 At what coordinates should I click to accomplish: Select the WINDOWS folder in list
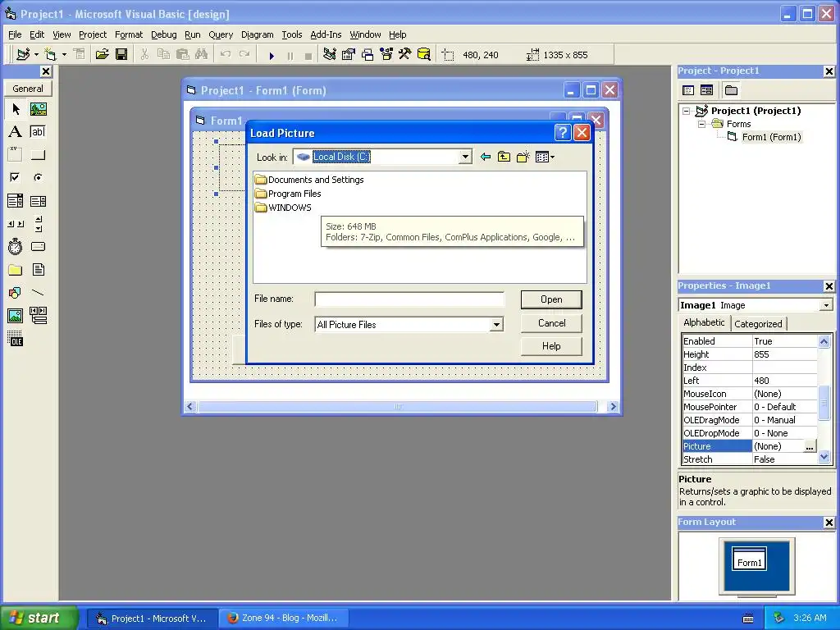tap(283, 208)
